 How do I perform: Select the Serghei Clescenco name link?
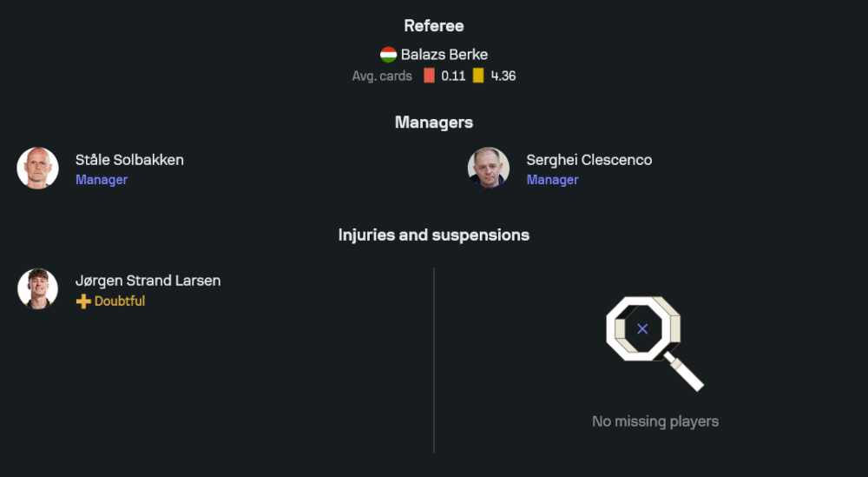click(589, 160)
